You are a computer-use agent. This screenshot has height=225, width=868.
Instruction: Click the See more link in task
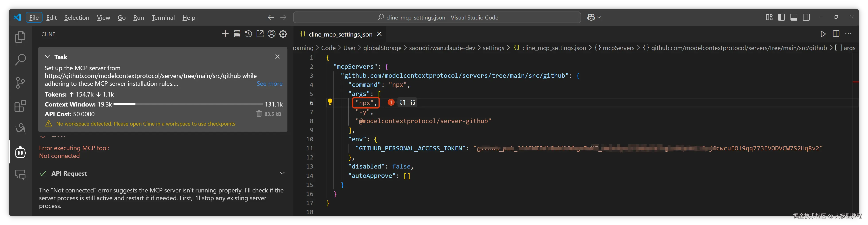[x=269, y=83]
